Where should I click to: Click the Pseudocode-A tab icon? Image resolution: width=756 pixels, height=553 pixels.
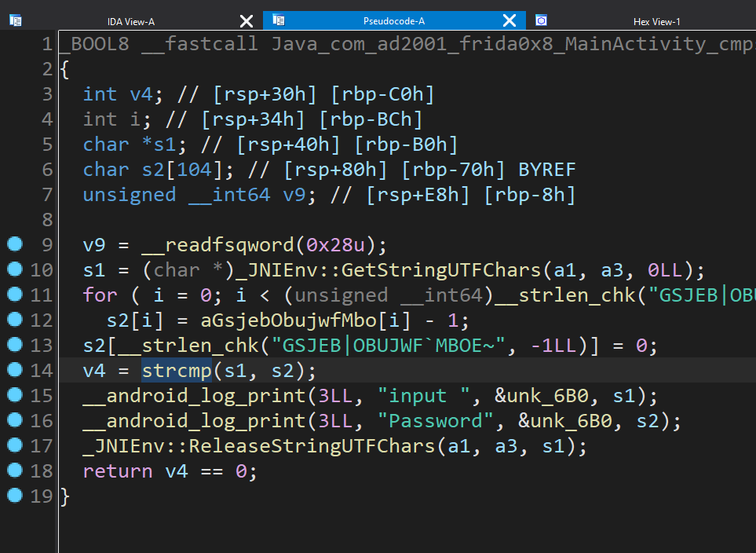[x=279, y=20]
